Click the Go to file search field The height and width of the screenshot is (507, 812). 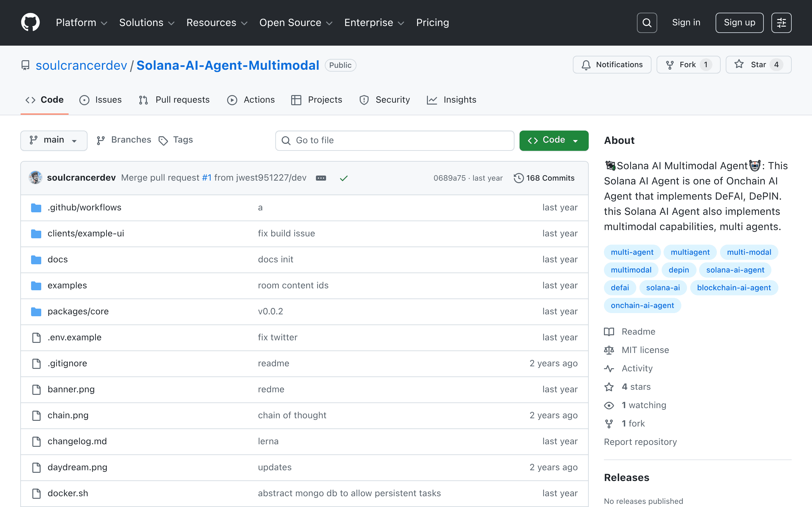pos(395,140)
